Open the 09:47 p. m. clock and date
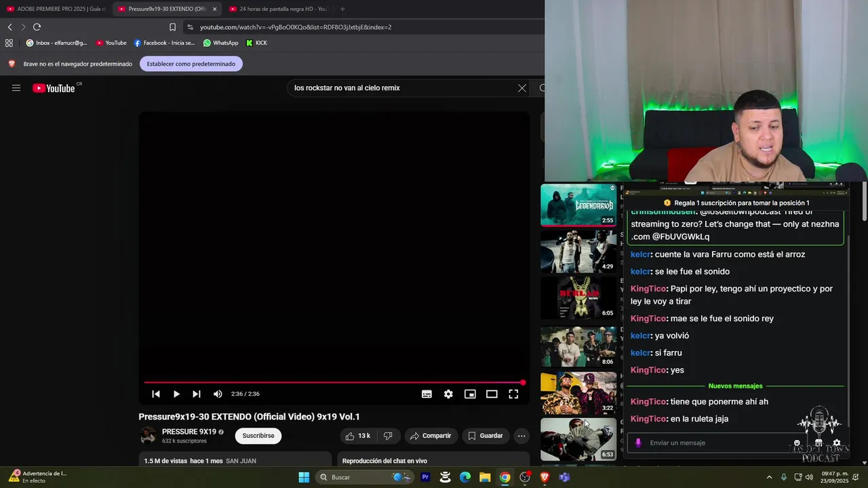Viewport: 868px width, 488px height. [x=835, y=477]
